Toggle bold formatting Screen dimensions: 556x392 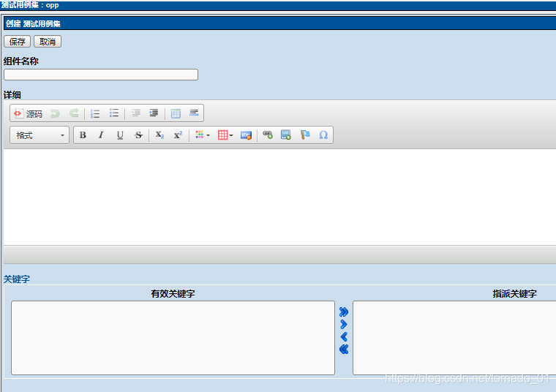coord(83,135)
